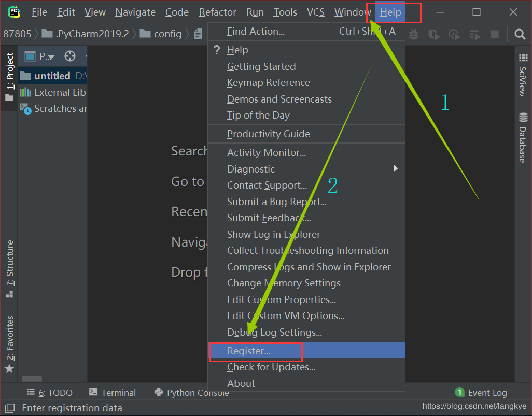Open Productivity Guide menu entry
Image resolution: width=532 pixels, height=416 pixels.
[x=306, y=134]
